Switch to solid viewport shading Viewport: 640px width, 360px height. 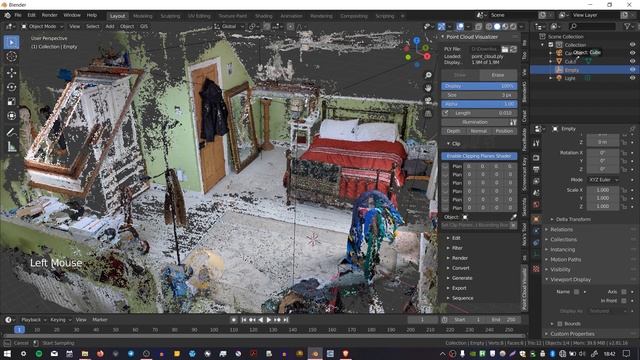click(x=497, y=27)
